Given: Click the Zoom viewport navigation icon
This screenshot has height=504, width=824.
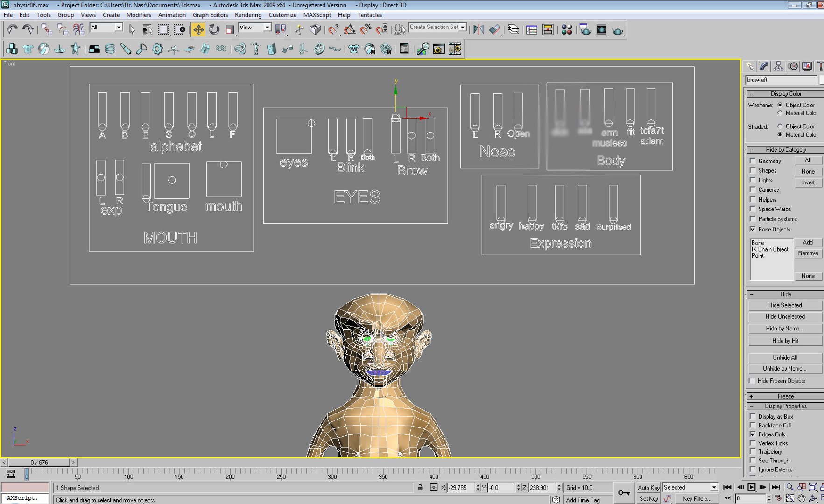Looking at the screenshot, I should pyautogui.click(x=790, y=487).
